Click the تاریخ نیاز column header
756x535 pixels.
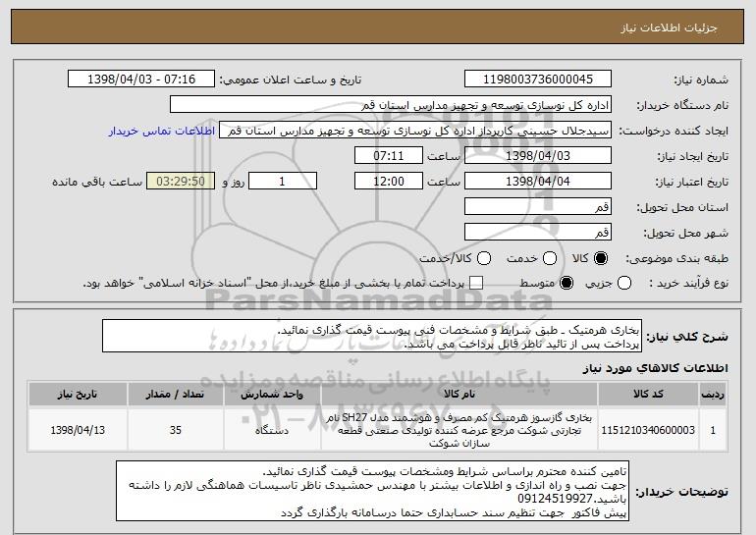pyautogui.click(x=78, y=395)
